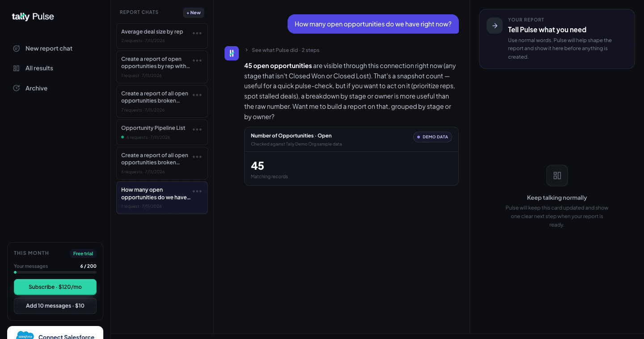Click the Pulse assistant avatar icon
Viewport: 644px width, 339px height.
[232, 53]
